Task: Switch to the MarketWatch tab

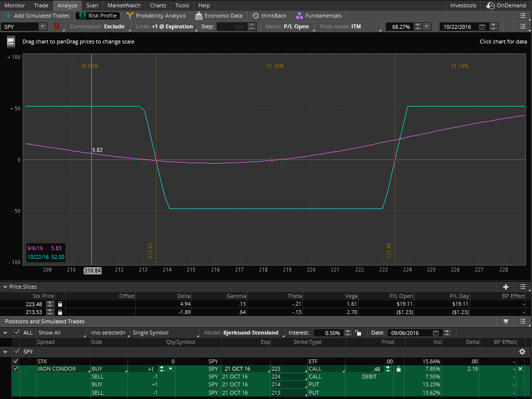Action: coord(124,5)
